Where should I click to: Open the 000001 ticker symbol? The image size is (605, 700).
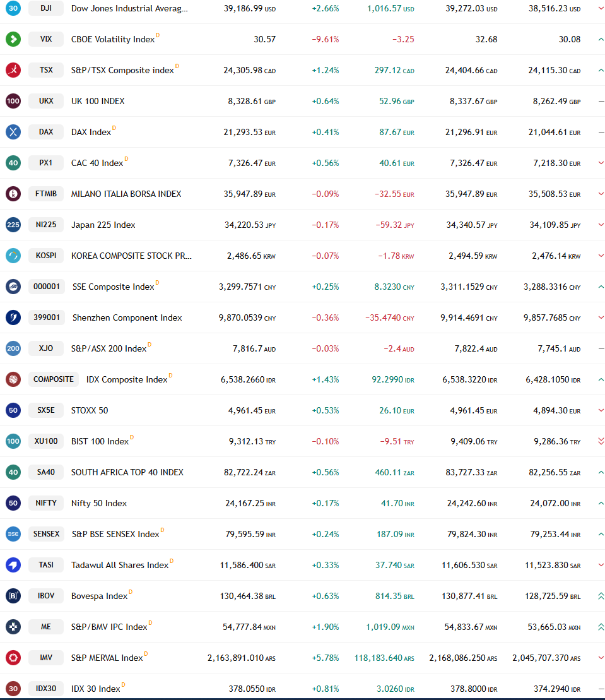pos(47,287)
